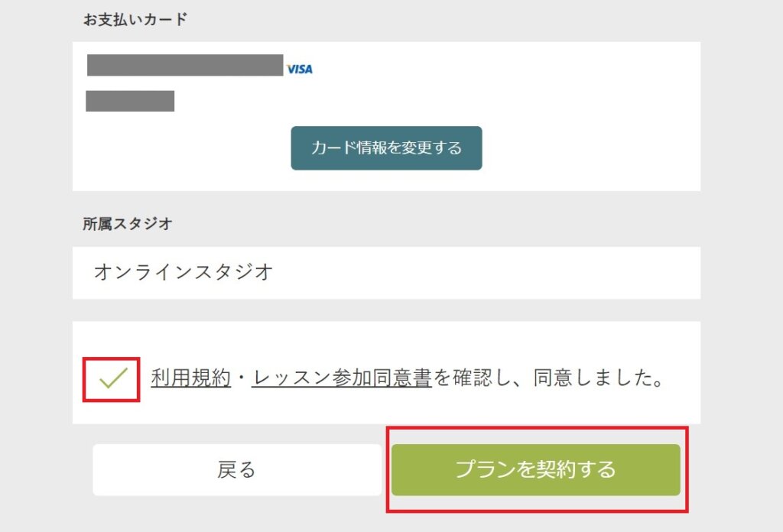Click the smaller masked block below card number
The height and width of the screenshot is (532, 783).
130,101
